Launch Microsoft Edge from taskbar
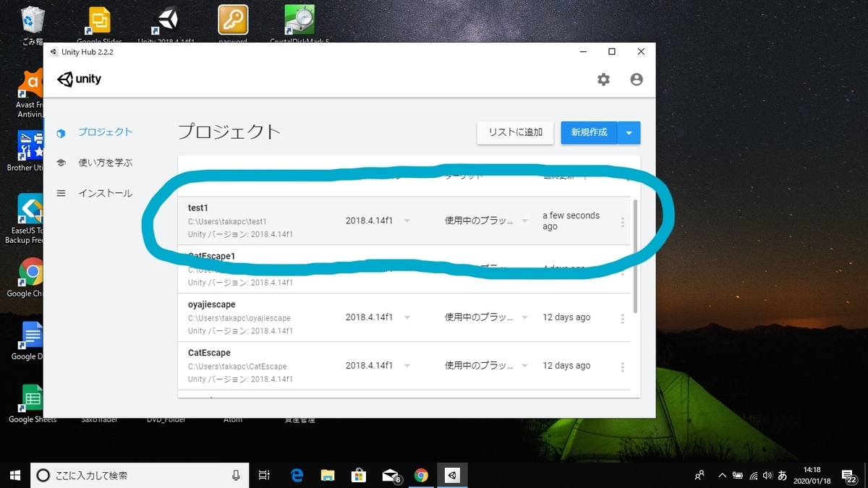868x488 pixels. pyautogui.click(x=297, y=475)
